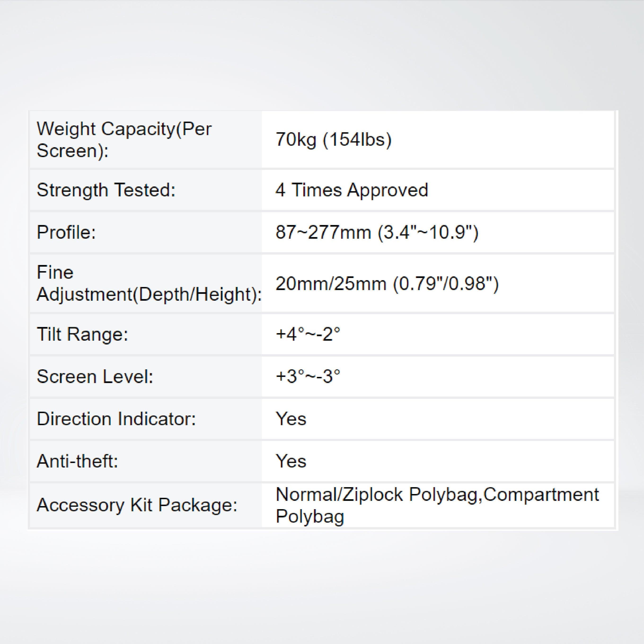Select the '20mm/25mm' fine adjustment value
The height and width of the screenshot is (644, 644).
[x=331, y=284]
